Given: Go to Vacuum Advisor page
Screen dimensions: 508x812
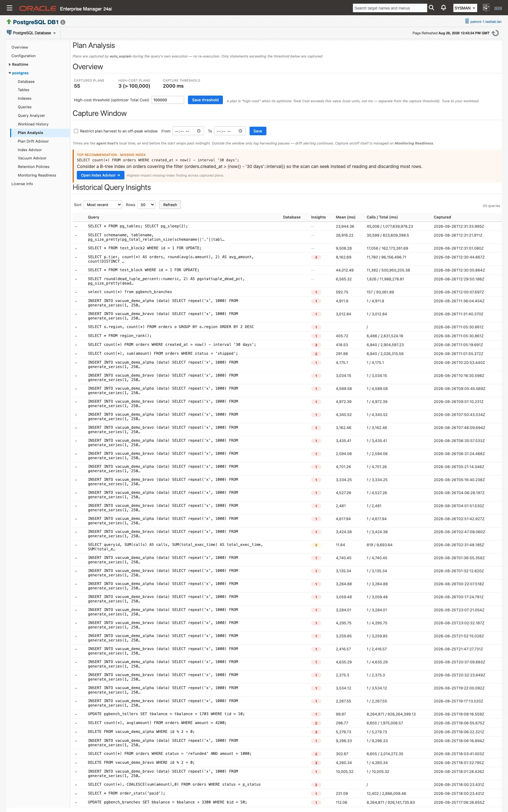Looking at the screenshot, I should tap(32, 158).
